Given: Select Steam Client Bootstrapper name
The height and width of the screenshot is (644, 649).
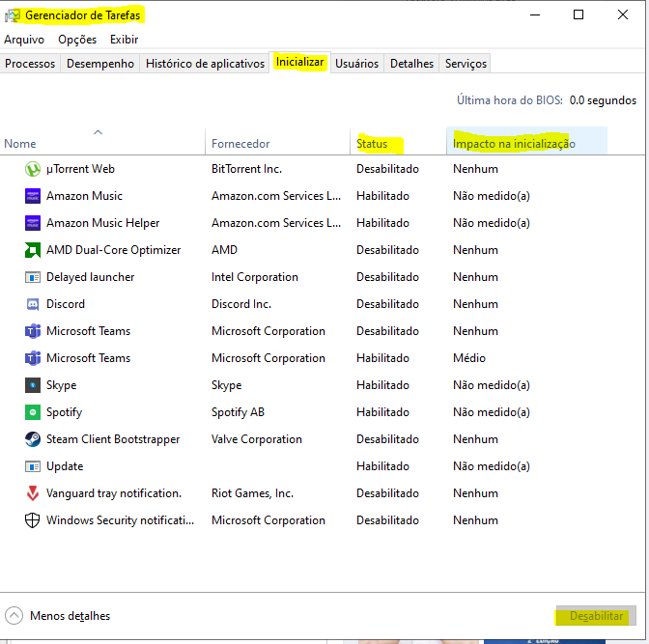Looking at the screenshot, I should click(x=113, y=439).
